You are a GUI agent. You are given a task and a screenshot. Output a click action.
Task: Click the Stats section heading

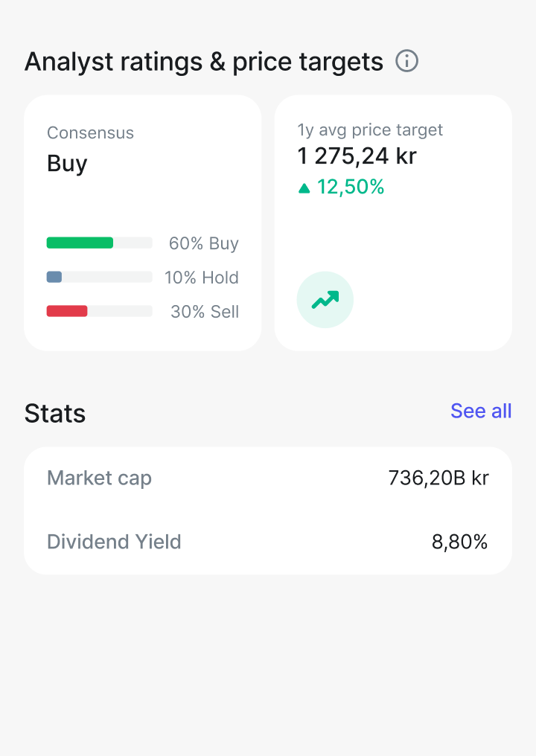click(55, 414)
